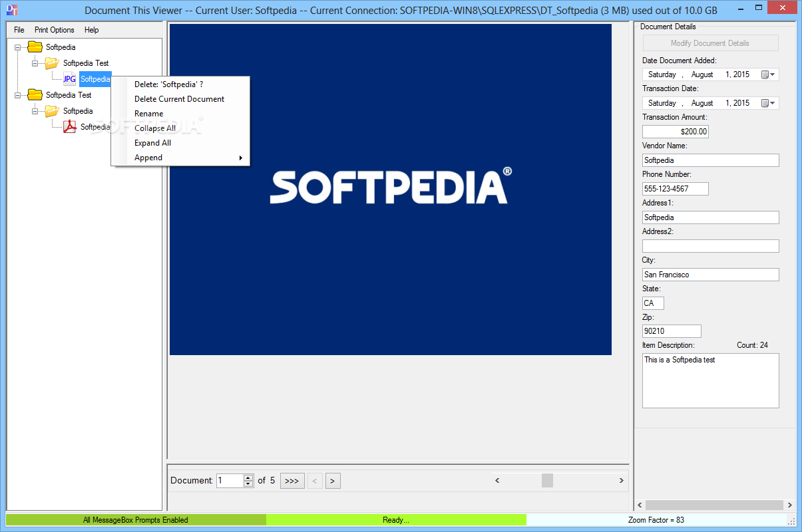Open calendar for Transaction Date
802x532 pixels.
(768, 103)
